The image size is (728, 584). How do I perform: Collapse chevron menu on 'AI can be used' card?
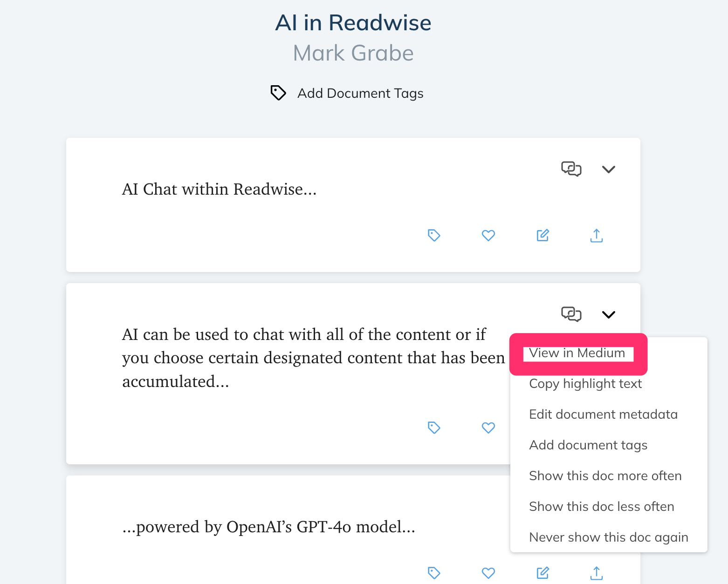(609, 315)
